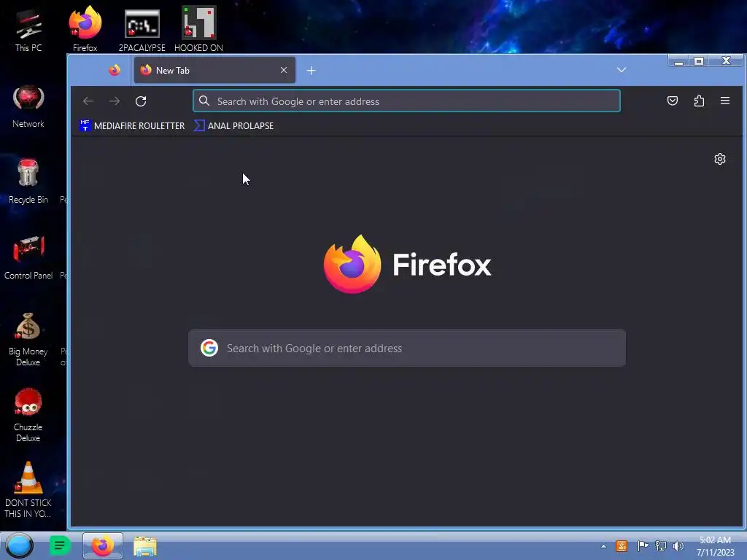Reload the current page

pos(141,101)
